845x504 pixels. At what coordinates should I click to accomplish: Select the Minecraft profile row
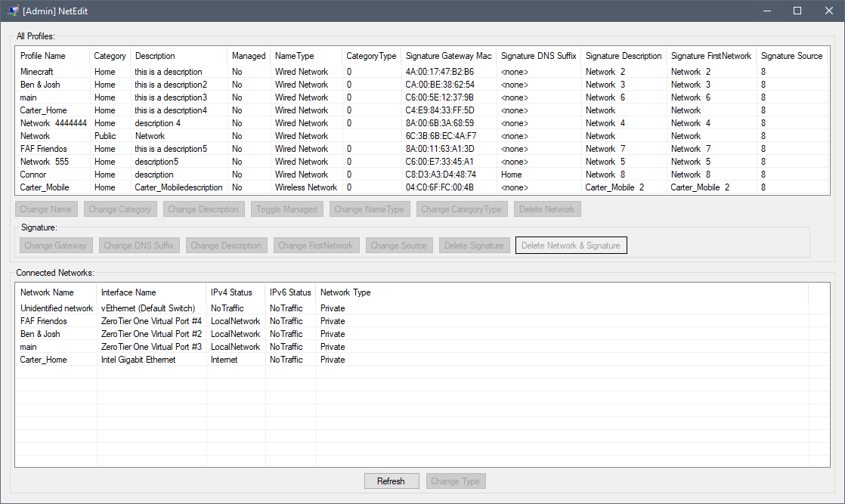point(36,71)
